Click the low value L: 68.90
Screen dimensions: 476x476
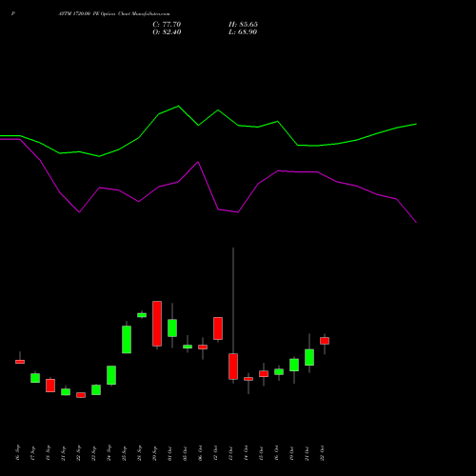(x=243, y=32)
